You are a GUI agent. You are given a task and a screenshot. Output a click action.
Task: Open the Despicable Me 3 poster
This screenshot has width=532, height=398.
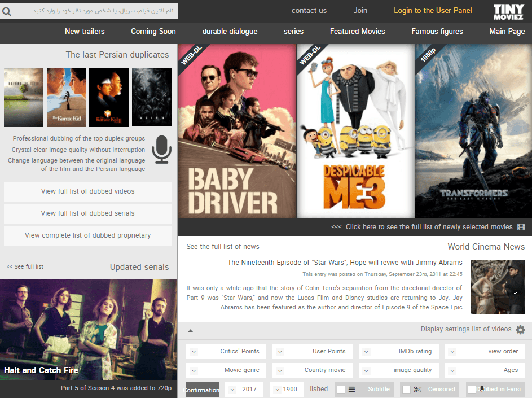pos(355,131)
